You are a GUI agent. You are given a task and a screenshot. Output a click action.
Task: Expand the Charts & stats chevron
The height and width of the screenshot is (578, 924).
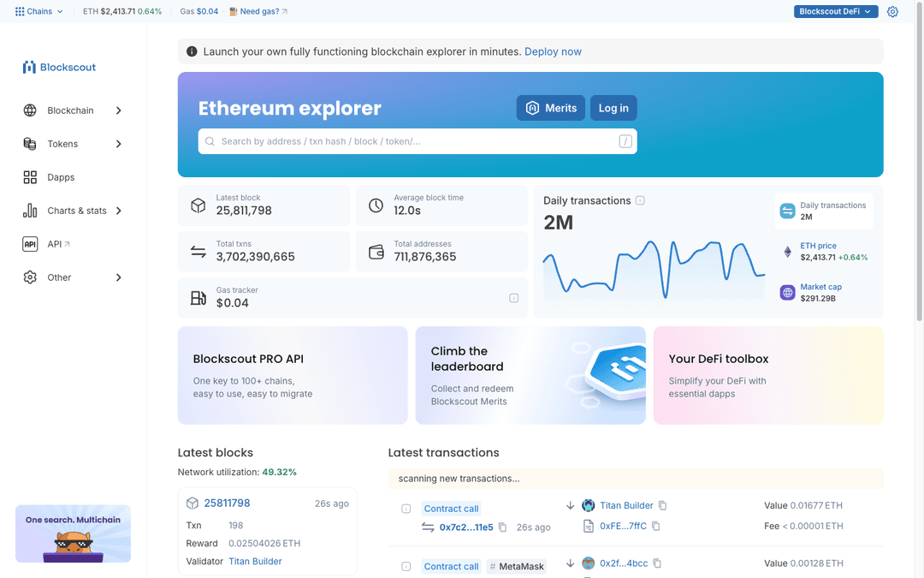click(x=118, y=211)
